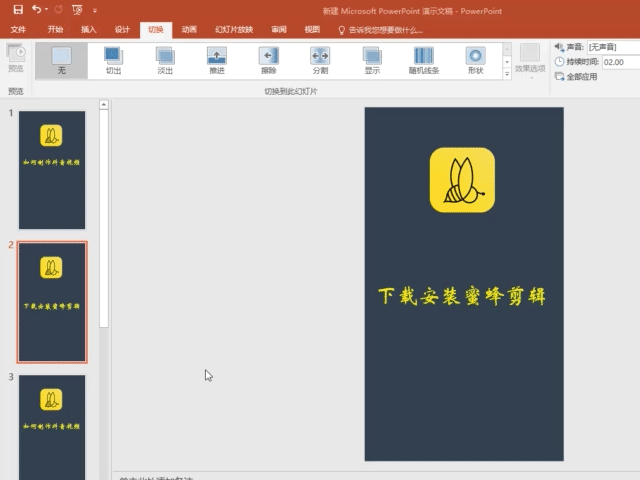Click the slide panel scrollbar thumb

click(x=104, y=218)
